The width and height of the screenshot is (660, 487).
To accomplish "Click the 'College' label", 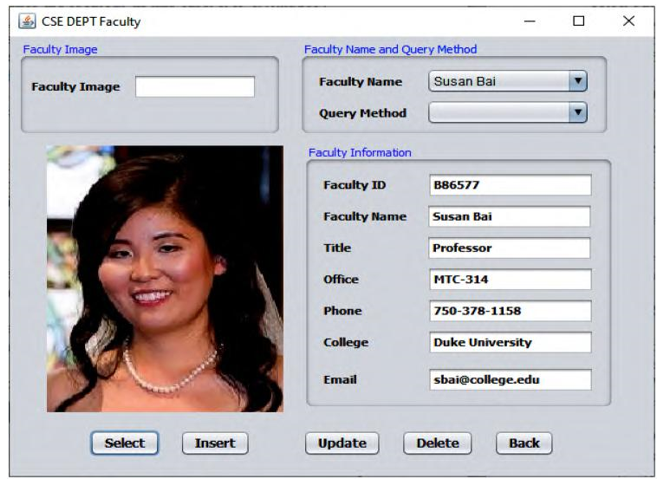I will click(346, 343).
